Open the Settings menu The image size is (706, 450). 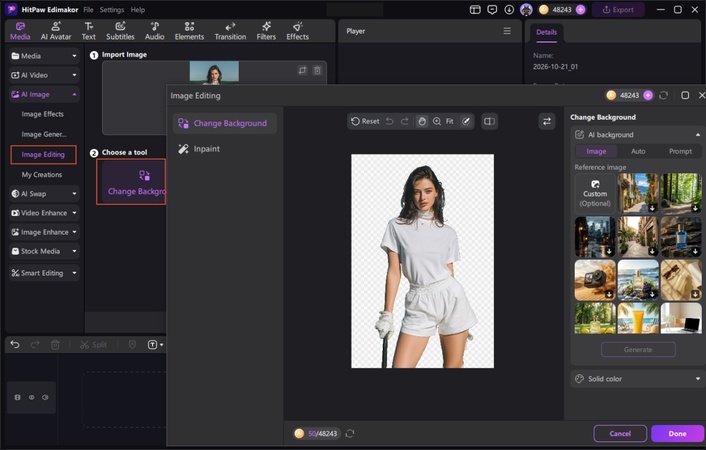pyautogui.click(x=112, y=9)
